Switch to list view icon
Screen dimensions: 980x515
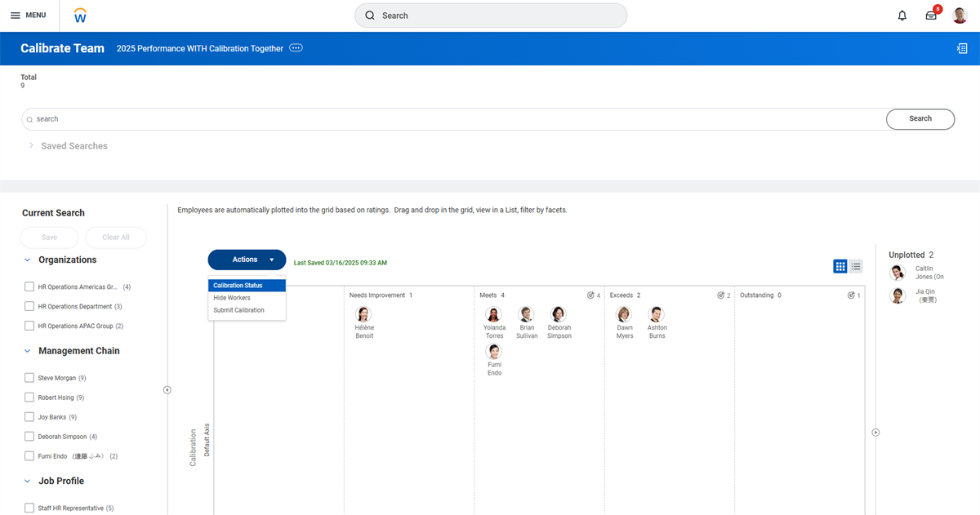coord(856,266)
